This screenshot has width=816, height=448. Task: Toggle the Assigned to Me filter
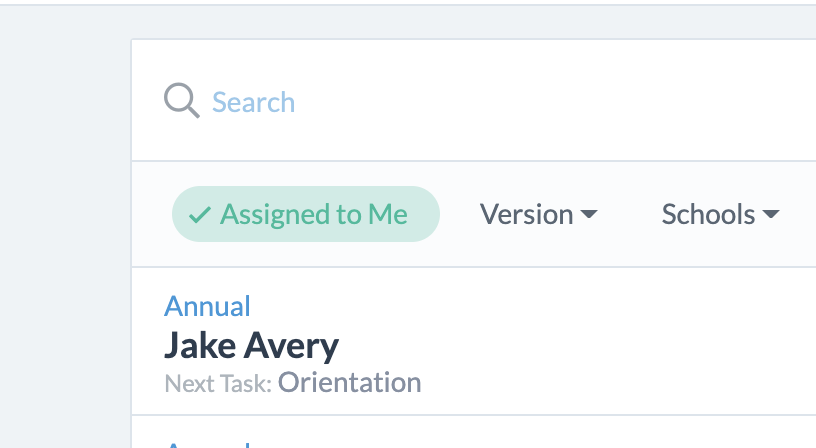click(305, 214)
